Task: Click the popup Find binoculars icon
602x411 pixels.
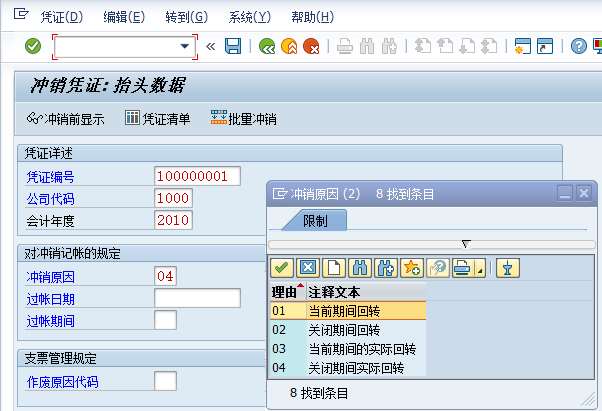Action: [x=360, y=268]
